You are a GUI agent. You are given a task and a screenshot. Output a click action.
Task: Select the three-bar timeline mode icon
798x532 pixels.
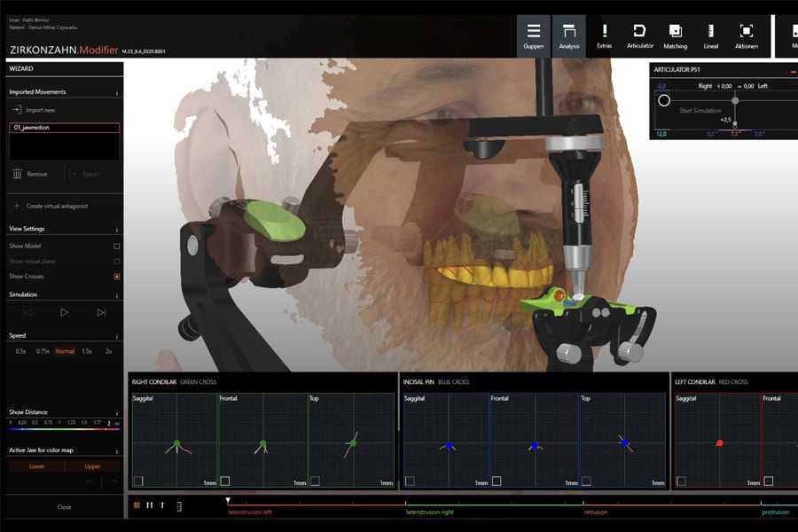[137, 505]
